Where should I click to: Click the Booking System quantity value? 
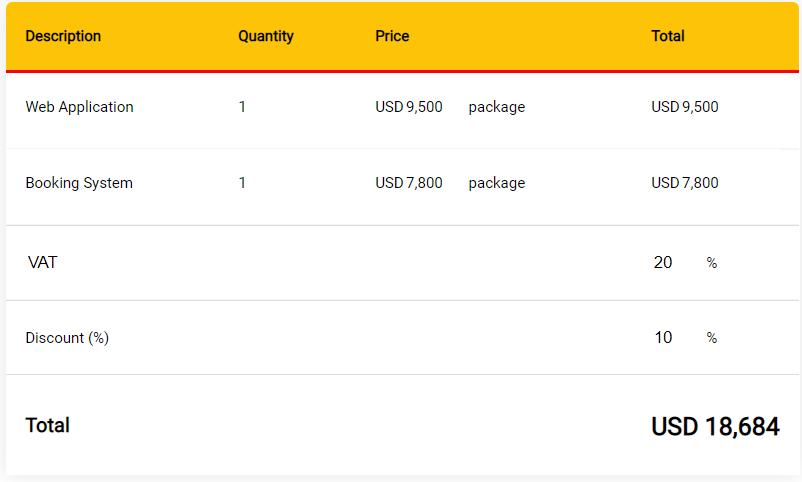[242, 183]
